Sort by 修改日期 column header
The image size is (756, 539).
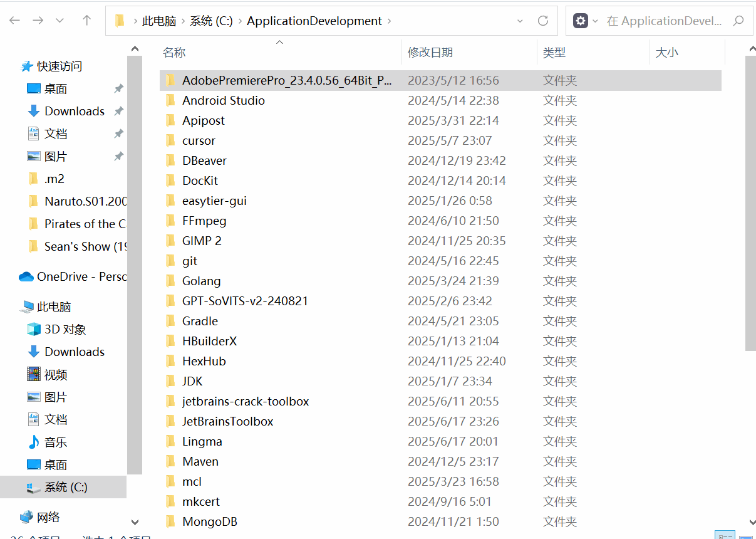click(x=430, y=53)
